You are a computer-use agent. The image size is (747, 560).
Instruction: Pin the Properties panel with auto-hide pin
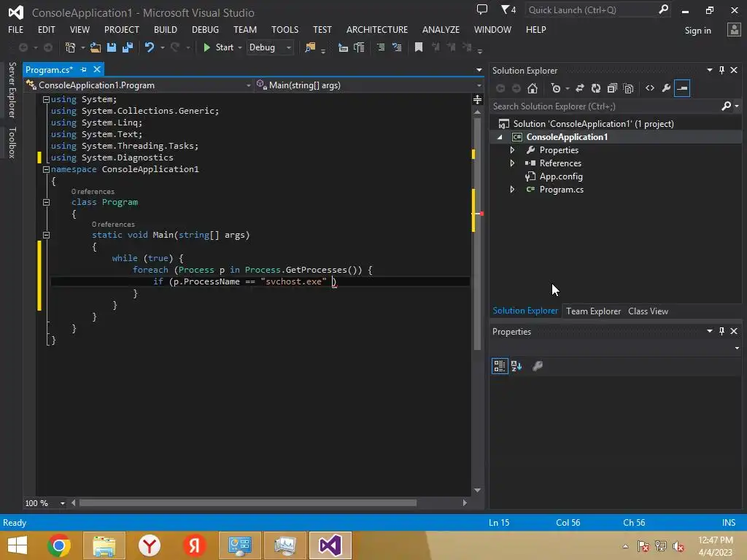coord(721,331)
